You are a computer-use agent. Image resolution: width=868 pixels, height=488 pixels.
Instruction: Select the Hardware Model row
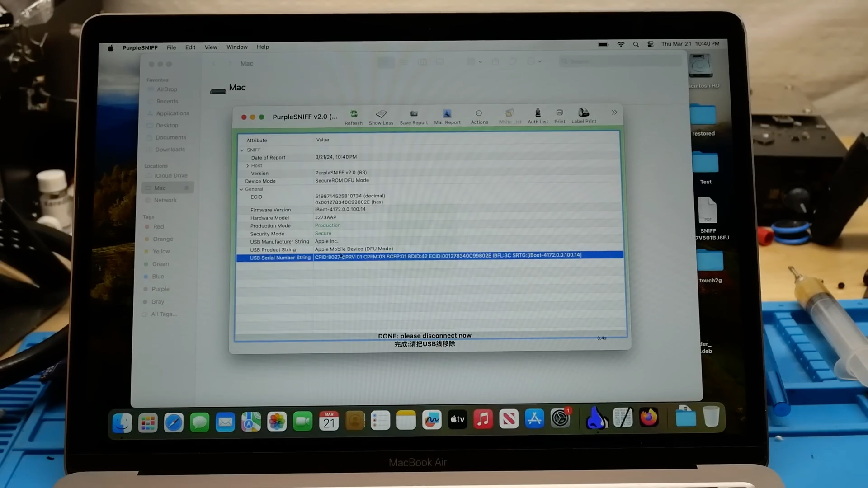coord(429,217)
